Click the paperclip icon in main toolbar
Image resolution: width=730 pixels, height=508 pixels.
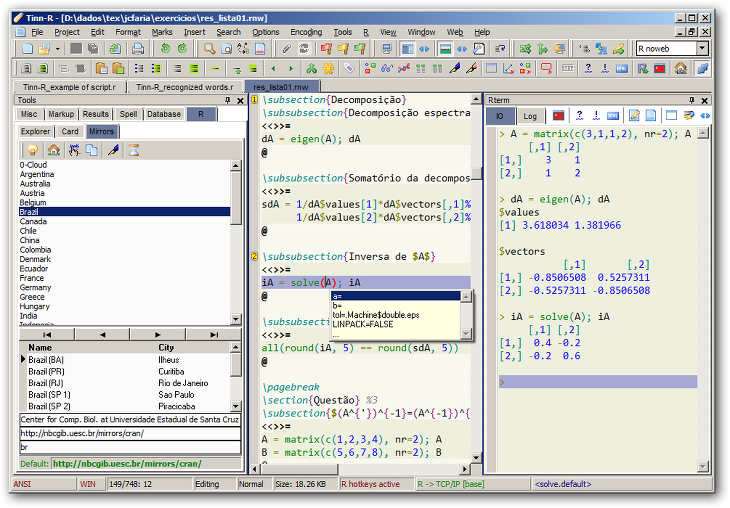pos(285,48)
